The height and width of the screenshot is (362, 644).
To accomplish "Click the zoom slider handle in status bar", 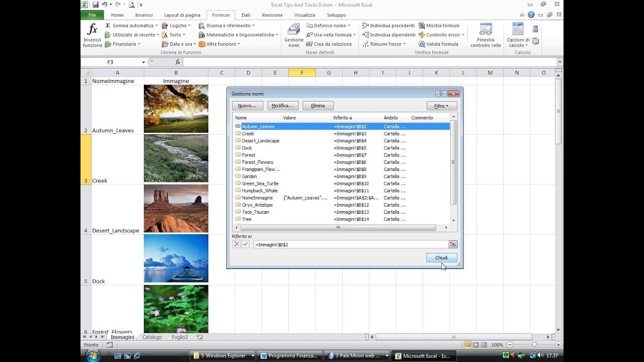I will (x=534, y=345).
